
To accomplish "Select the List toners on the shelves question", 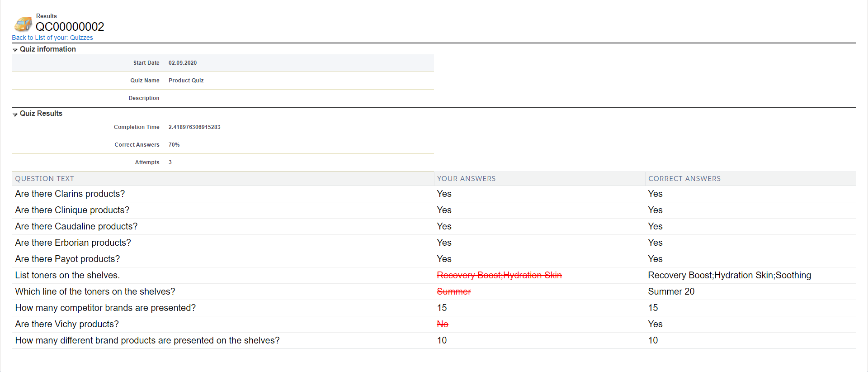I will pyautogui.click(x=67, y=275).
